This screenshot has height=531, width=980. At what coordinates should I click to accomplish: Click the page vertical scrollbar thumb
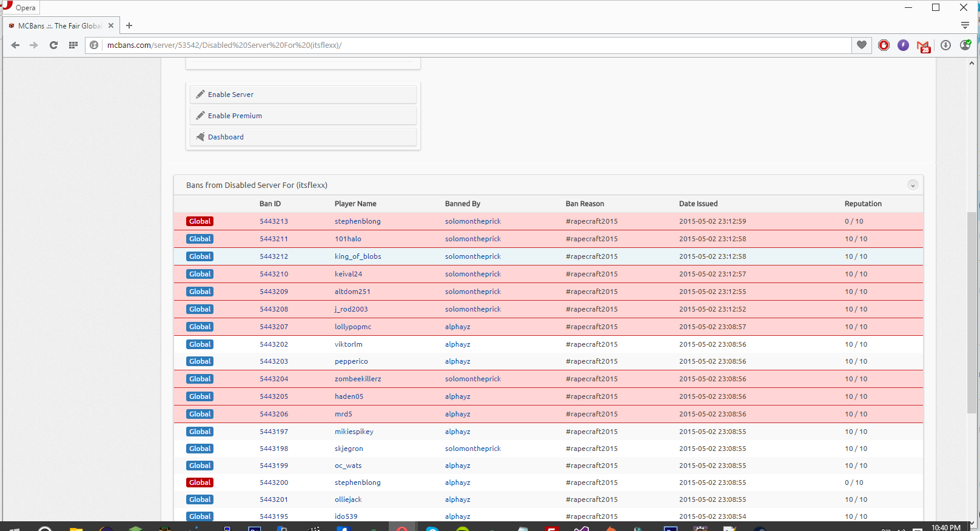pos(972,312)
